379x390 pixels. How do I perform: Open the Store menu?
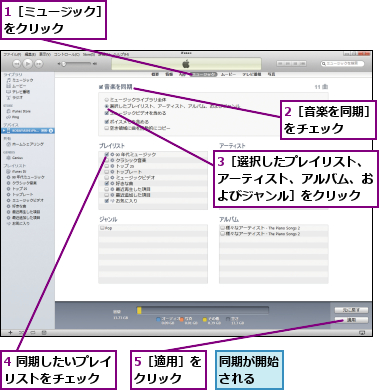click(x=89, y=54)
